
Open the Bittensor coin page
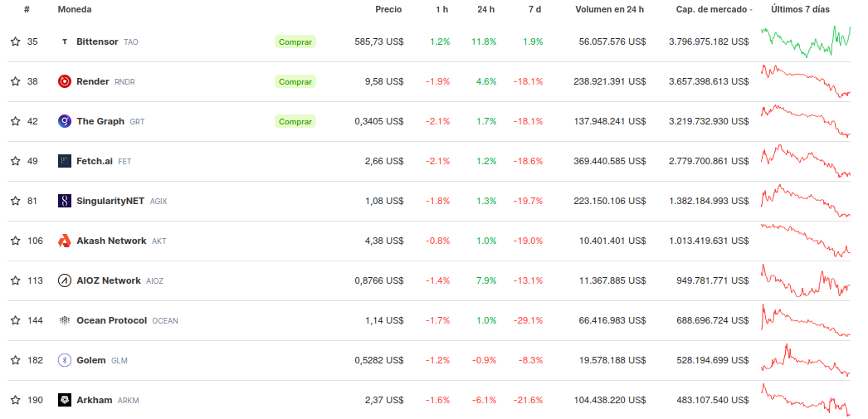(97, 41)
